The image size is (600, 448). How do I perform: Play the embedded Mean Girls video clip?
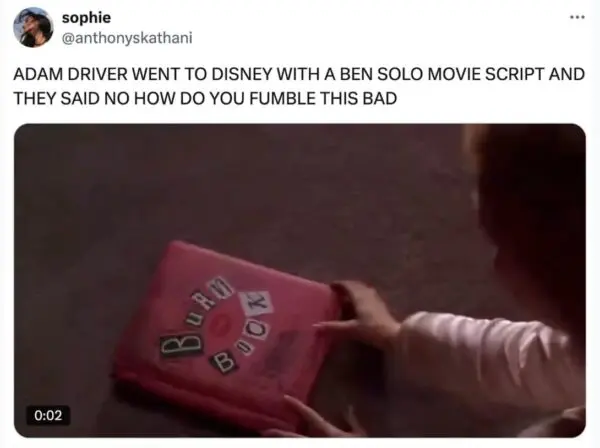300,280
